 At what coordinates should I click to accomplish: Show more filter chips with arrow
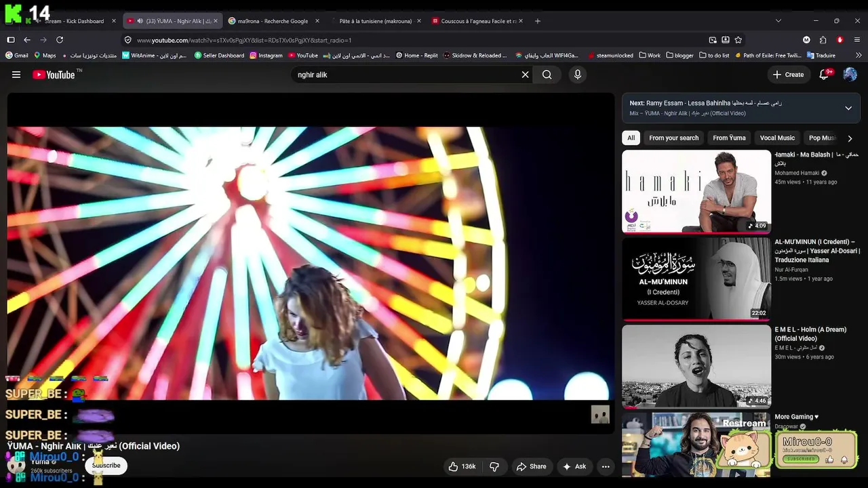coord(850,138)
